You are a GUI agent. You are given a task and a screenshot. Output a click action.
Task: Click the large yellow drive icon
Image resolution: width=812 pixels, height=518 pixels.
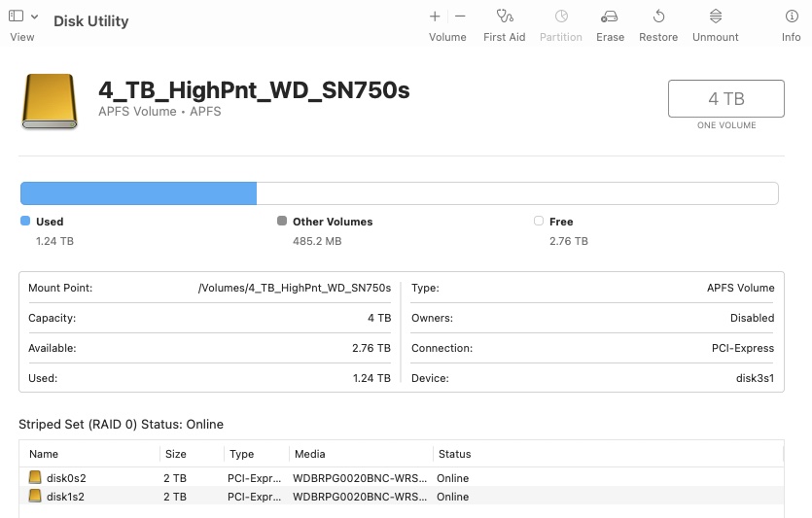(50, 101)
